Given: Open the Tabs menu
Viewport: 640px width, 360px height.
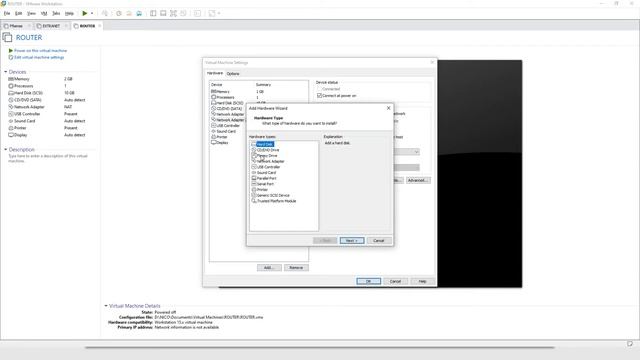Looking at the screenshot, I should [56, 13].
